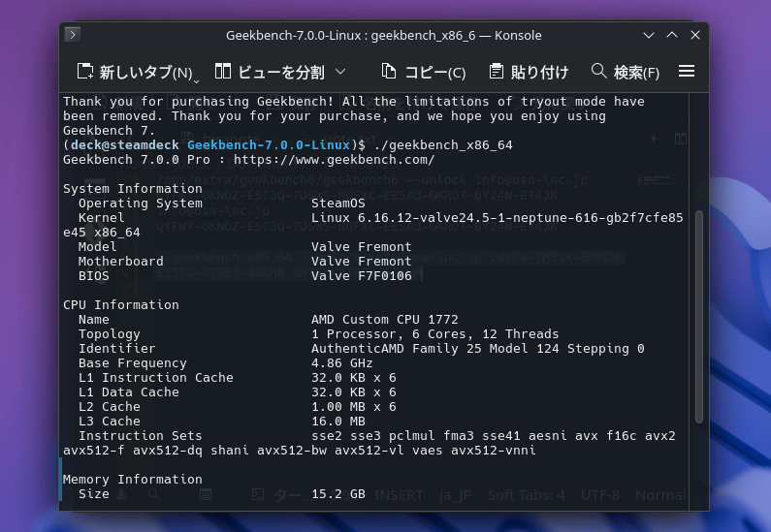771x532 pixels.
Task: Click the コピー(C) copy button
Action: 424,73
